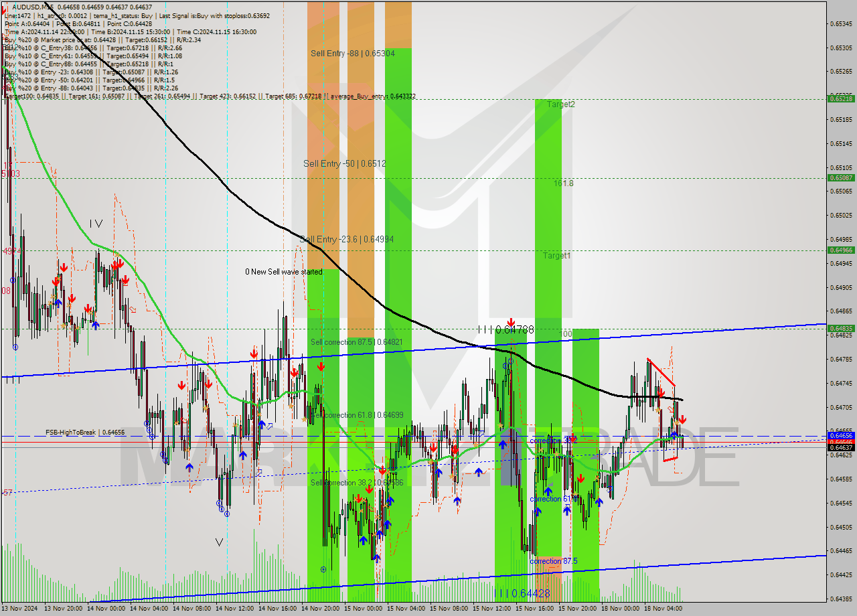Click the 0.65145 price axis value
The width and height of the screenshot is (857, 616).
click(x=841, y=143)
